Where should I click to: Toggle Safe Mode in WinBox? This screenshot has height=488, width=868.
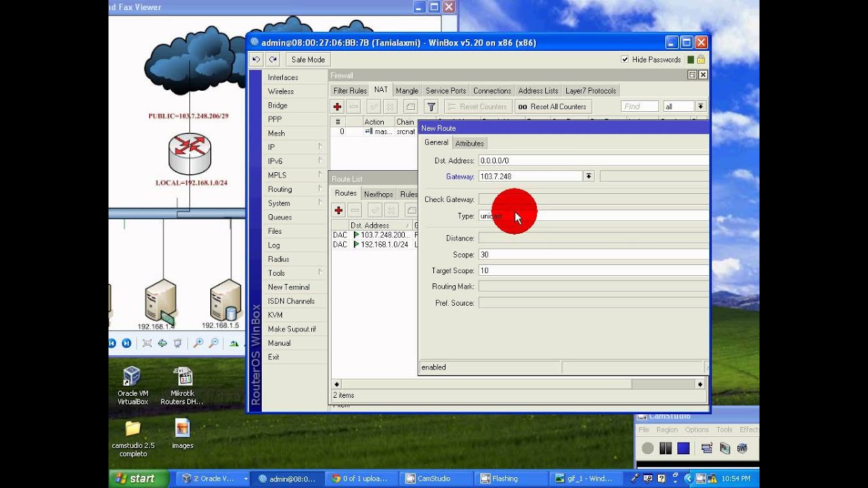click(x=308, y=60)
